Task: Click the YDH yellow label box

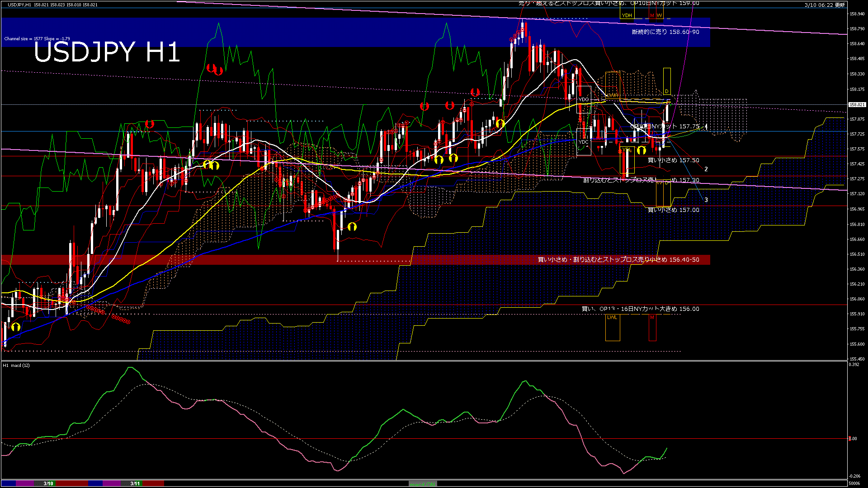Action: click(x=627, y=15)
